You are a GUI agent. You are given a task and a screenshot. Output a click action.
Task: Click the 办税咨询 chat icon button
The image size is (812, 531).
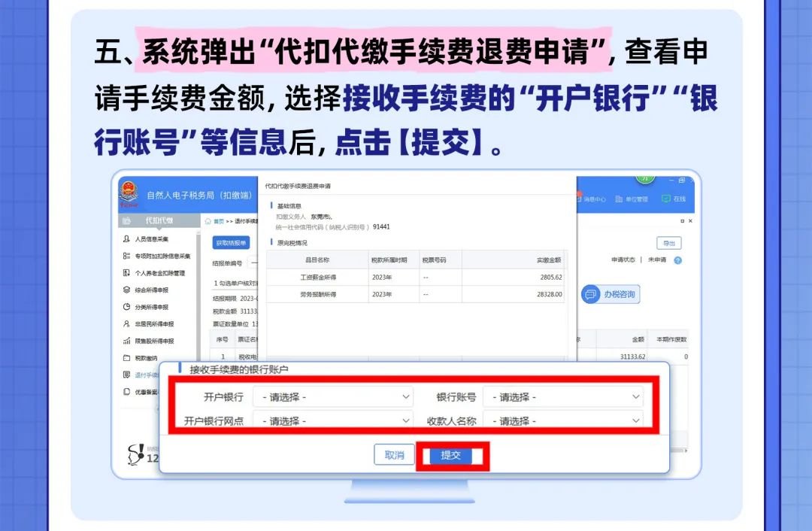[610, 294]
